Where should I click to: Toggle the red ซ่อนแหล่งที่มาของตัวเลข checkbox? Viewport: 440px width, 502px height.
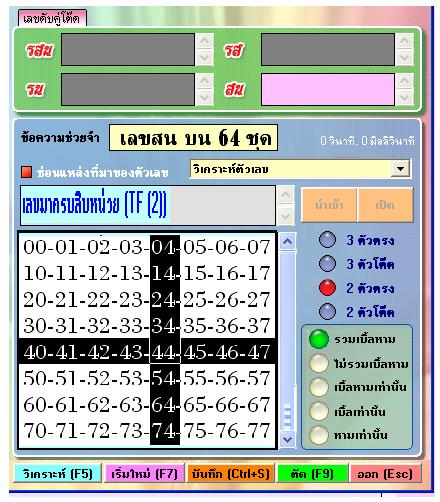(26, 172)
